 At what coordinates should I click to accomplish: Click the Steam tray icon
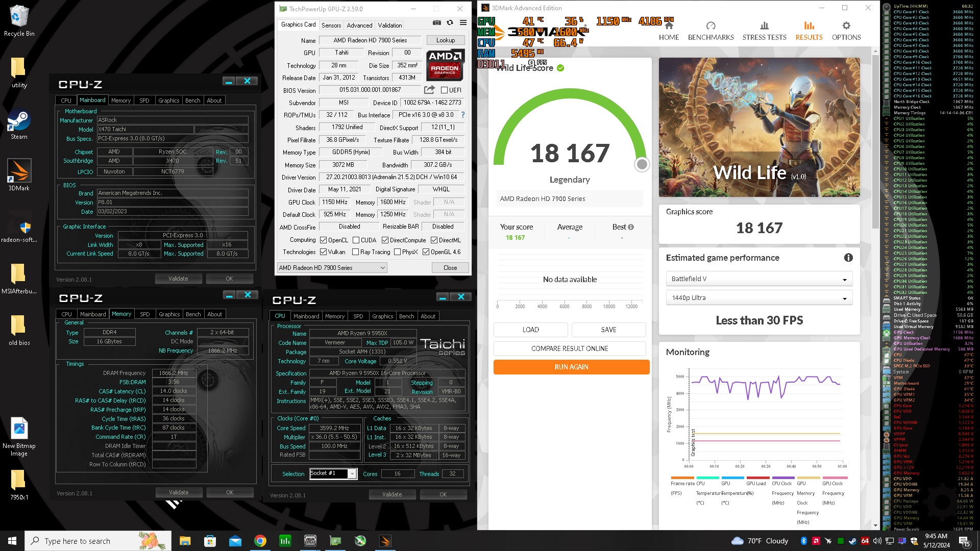tap(852, 541)
